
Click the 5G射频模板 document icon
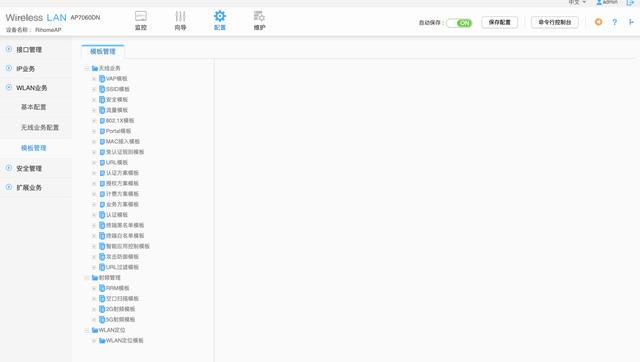(x=102, y=320)
